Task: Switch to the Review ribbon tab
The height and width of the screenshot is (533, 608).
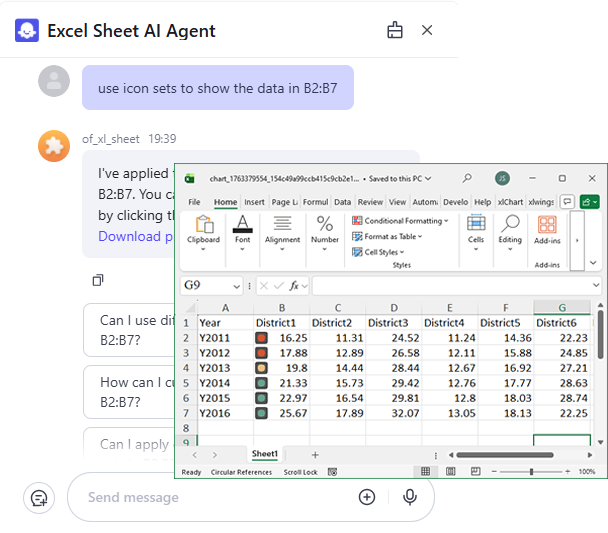Action: point(370,202)
